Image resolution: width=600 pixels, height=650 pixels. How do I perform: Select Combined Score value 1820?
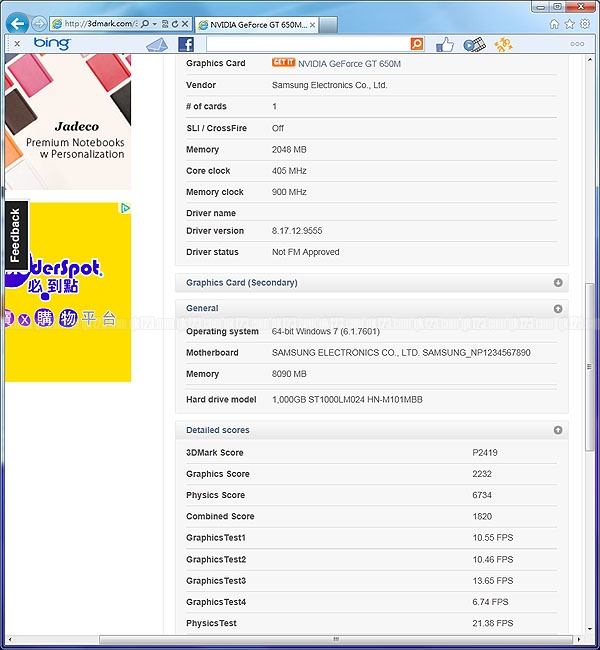(x=482, y=517)
